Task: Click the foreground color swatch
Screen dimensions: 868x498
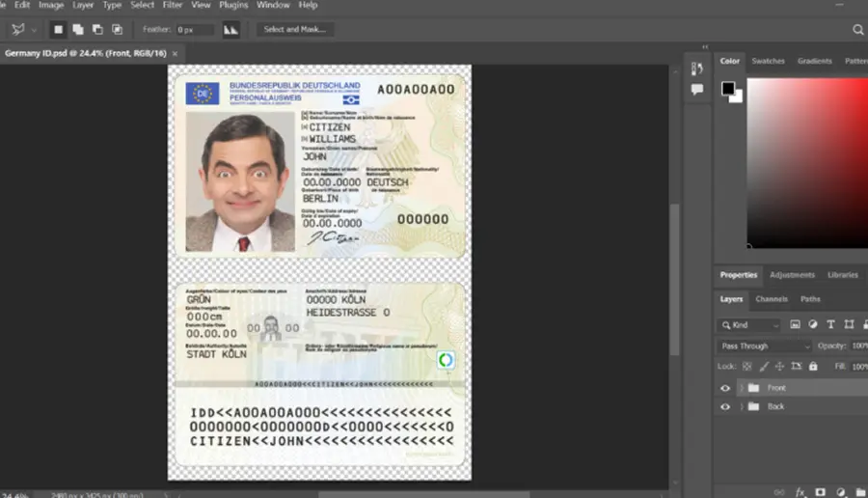Action: 728,88
